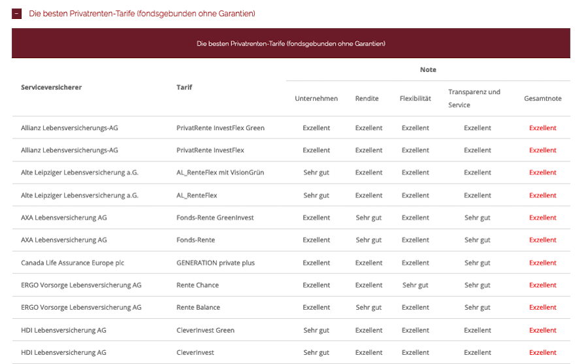Viewport: 588px width, 364px height.
Task: Select the AL_RenteFlex tariff cell
Action: click(197, 195)
